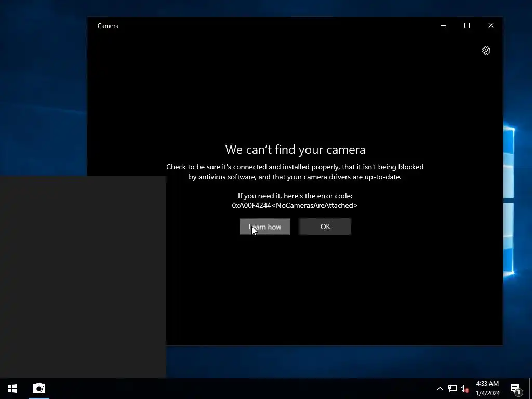Screen dimensions: 532x399
Task: Open network status tray icon
Action: click(x=453, y=389)
